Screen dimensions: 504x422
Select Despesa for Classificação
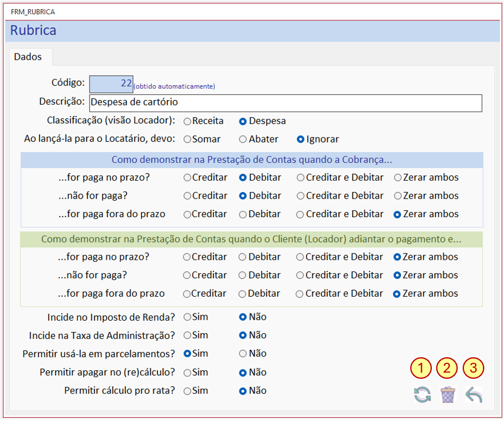242,121
